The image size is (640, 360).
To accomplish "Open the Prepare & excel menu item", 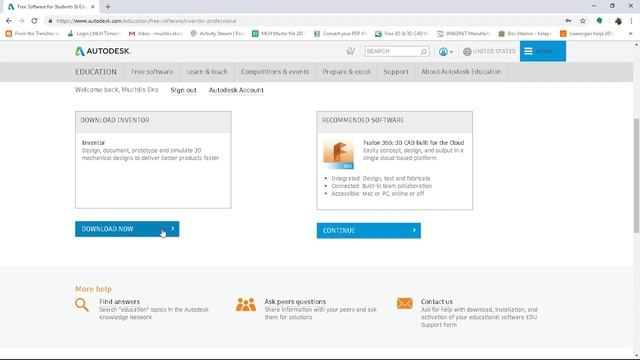I will (x=346, y=72).
